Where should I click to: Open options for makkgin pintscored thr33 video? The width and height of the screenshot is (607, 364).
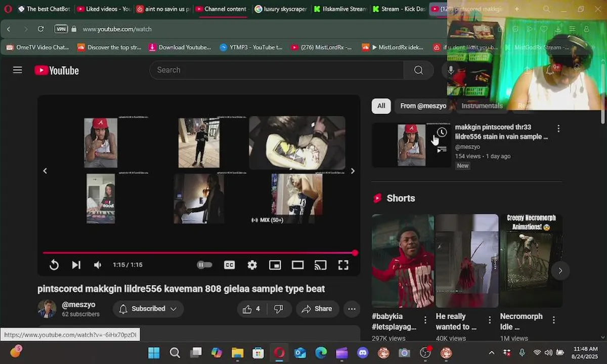point(558,128)
